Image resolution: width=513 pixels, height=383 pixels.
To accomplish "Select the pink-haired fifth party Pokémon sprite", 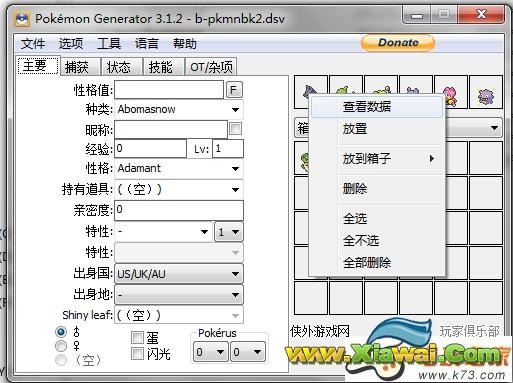I will coord(451,92).
